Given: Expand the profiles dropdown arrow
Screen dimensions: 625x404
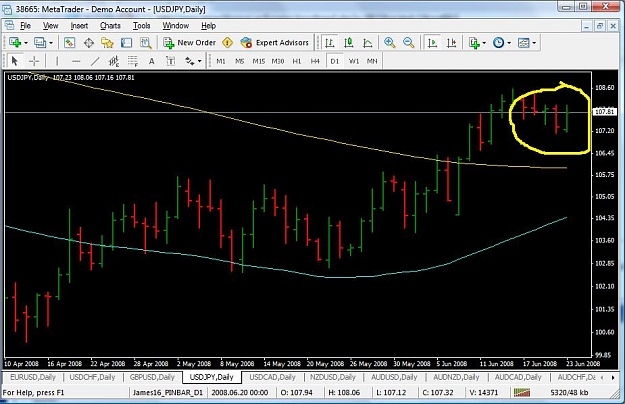Looking at the screenshot, I should tap(51, 43).
